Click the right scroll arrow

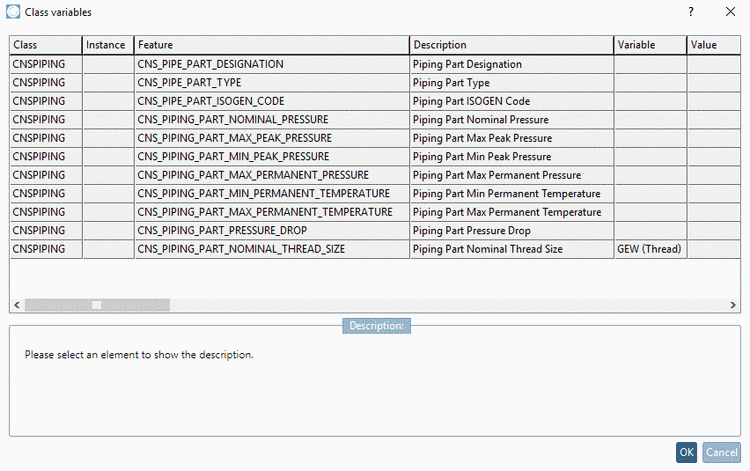tap(733, 305)
